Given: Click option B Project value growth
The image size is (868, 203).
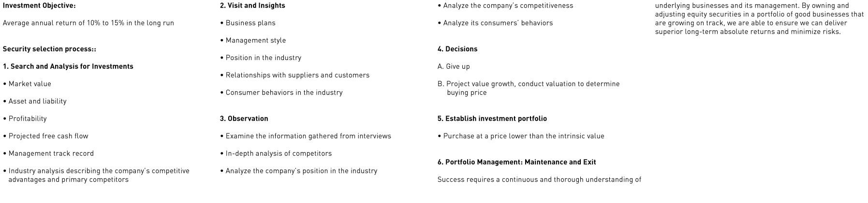Looking at the screenshot, I should [x=529, y=88].
